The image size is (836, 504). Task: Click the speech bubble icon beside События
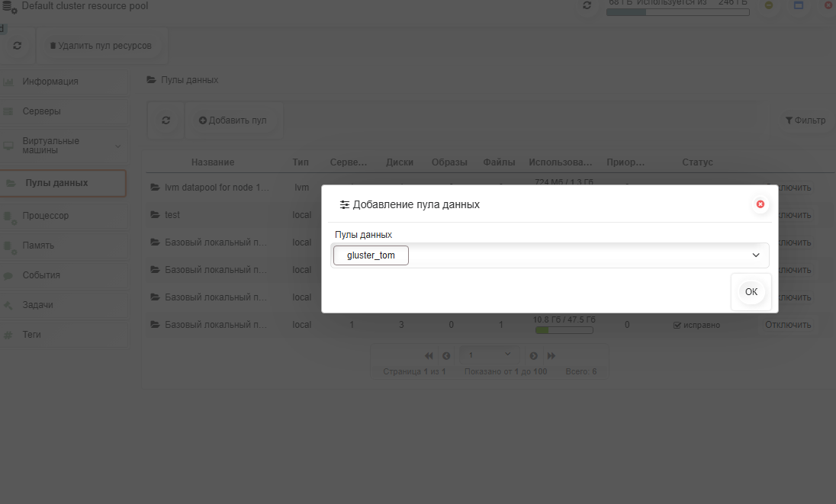(8, 275)
